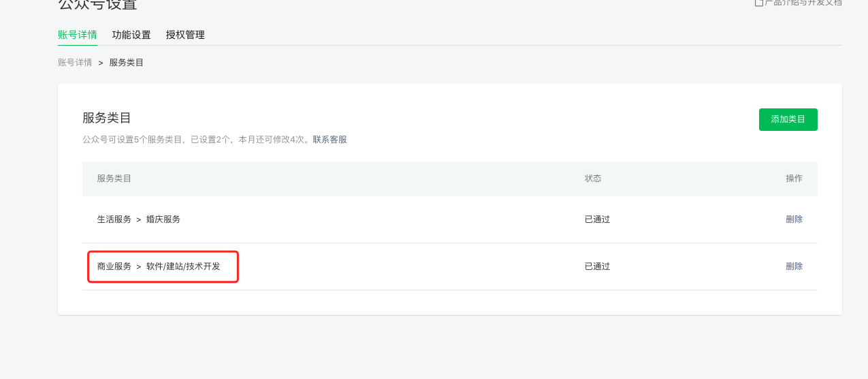868x379 pixels.
Task: Click 已通过 status in the 软件/建站/技术开发 row
Action: pyautogui.click(x=597, y=267)
